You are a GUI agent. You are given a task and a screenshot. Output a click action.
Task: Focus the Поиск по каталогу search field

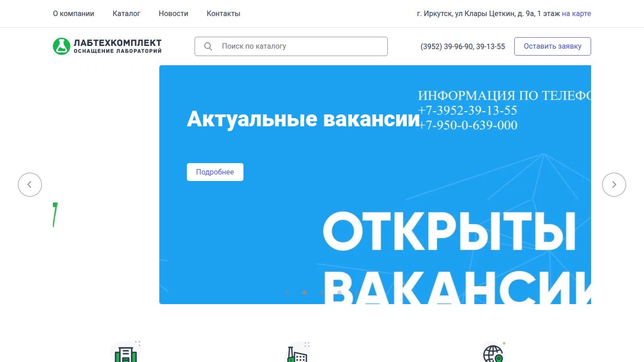coord(291,46)
